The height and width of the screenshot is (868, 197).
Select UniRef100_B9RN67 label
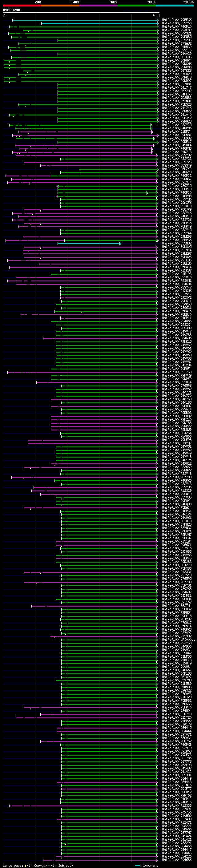click(x=177, y=179)
